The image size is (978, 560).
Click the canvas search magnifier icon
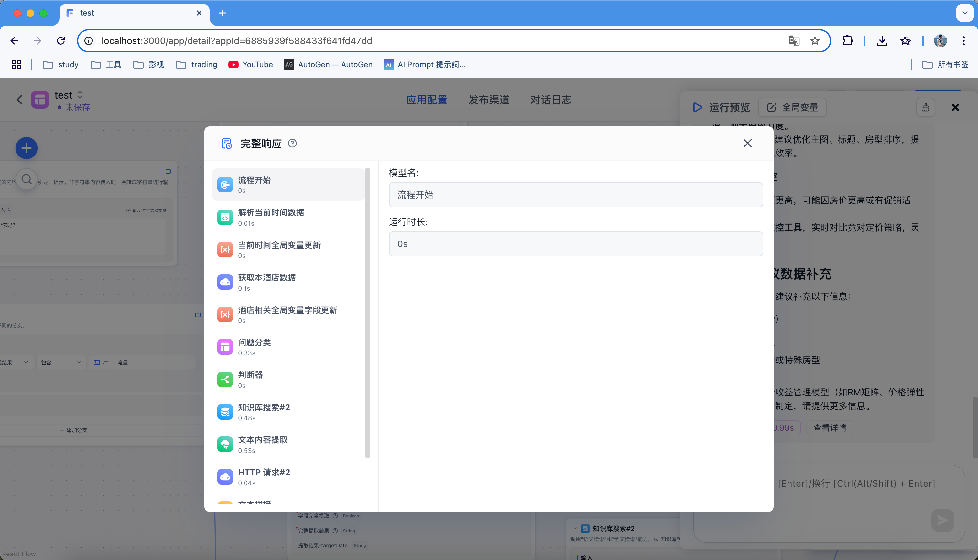(27, 179)
